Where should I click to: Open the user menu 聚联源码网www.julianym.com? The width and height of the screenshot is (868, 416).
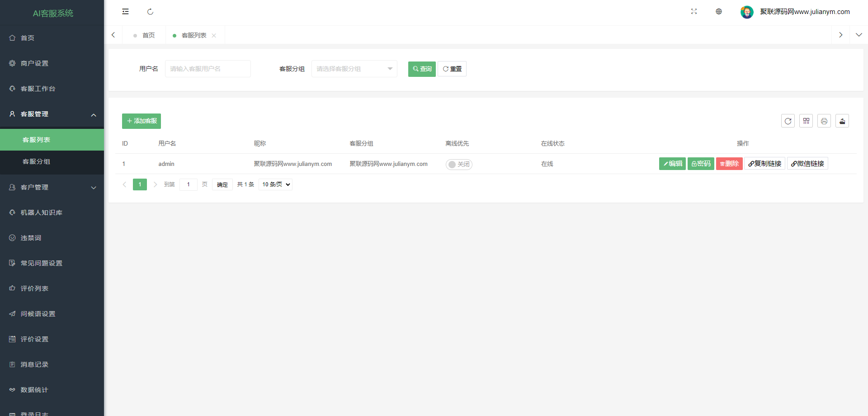point(805,12)
